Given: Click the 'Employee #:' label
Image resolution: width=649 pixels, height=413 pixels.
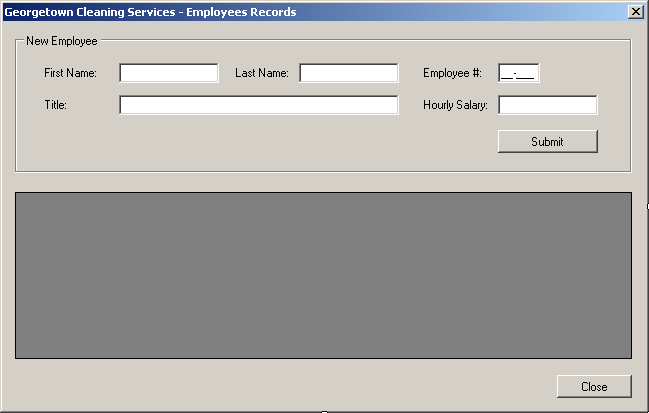Looking at the screenshot, I should tap(452, 73).
